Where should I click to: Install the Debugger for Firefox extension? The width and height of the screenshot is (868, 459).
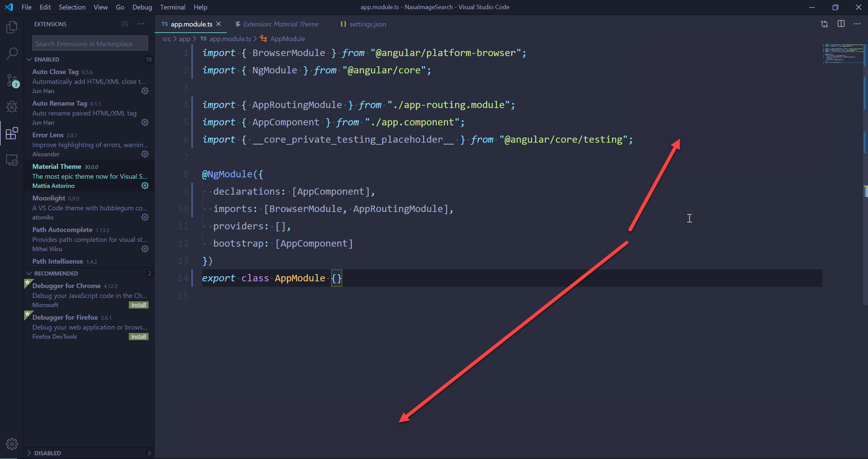click(x=138, y=336)
